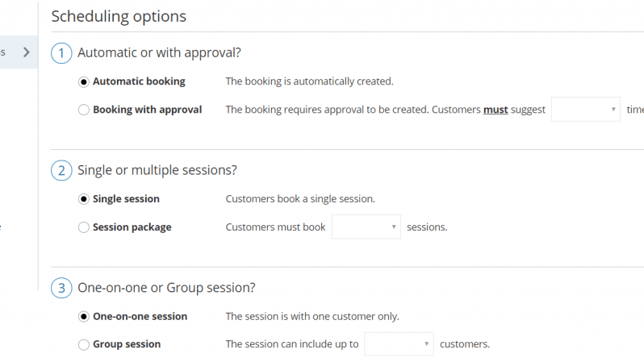644x362 pixels.
Task: Click the chevron arrow in the left sidebar
Action: (x=27, y=52)
